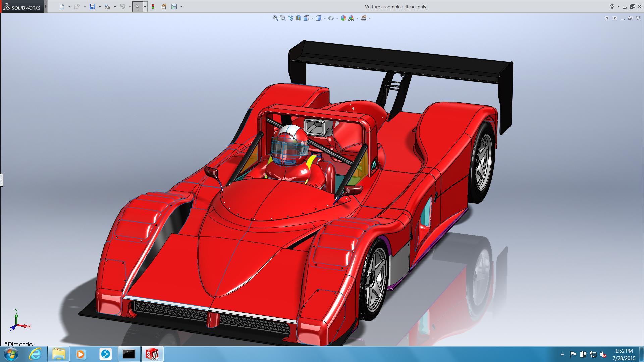Click the Previous View icon
This screenshot has height=362, width=644.
pos(290,18)
